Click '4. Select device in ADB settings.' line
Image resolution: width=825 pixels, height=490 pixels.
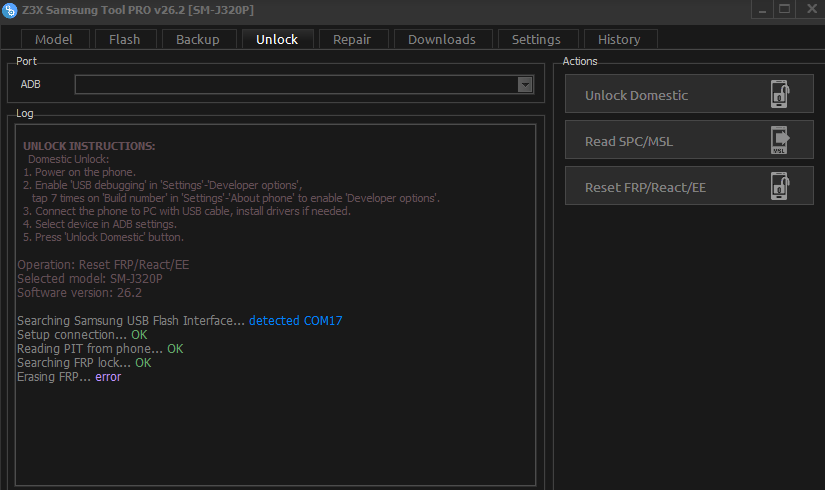(100, 224)
